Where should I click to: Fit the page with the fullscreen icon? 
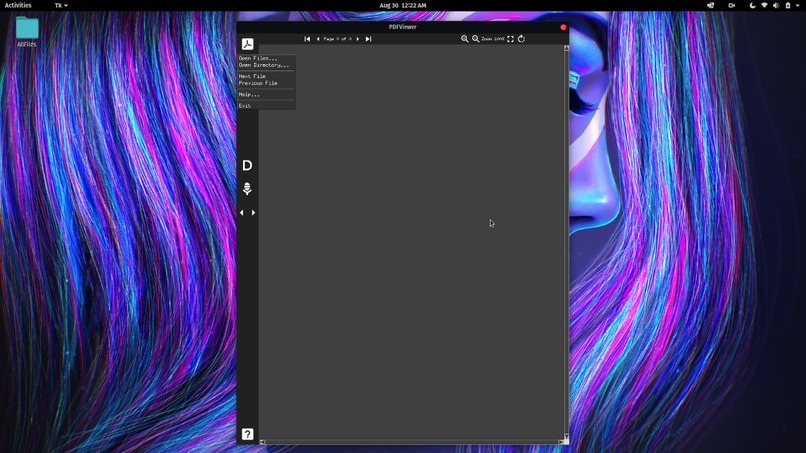(510, 39)
